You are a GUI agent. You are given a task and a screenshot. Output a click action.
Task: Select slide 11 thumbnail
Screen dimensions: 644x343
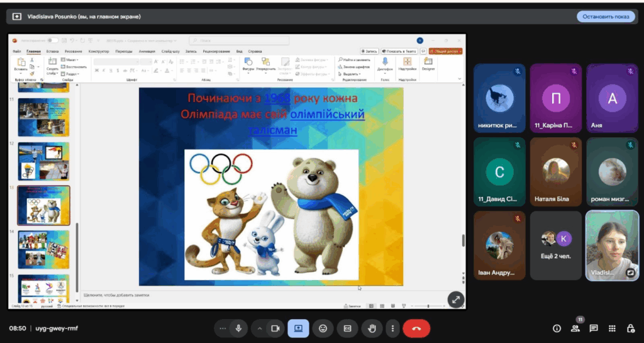click(x=43, y=117)
